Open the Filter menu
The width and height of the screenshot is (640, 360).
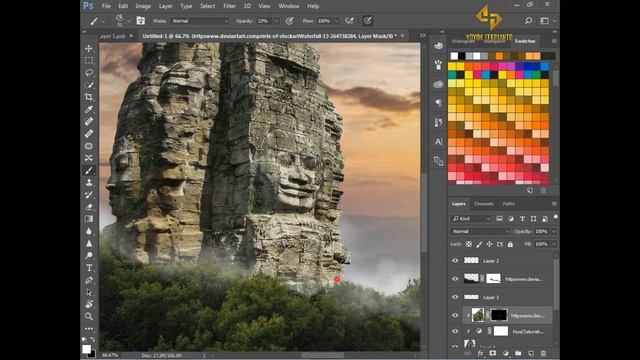click(x=229, y=6)
